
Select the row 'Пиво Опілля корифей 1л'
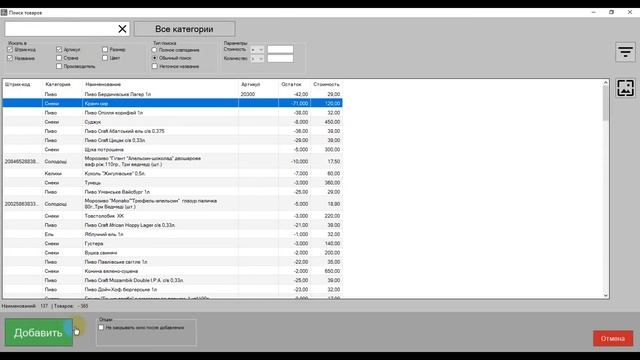click(173, 113)
